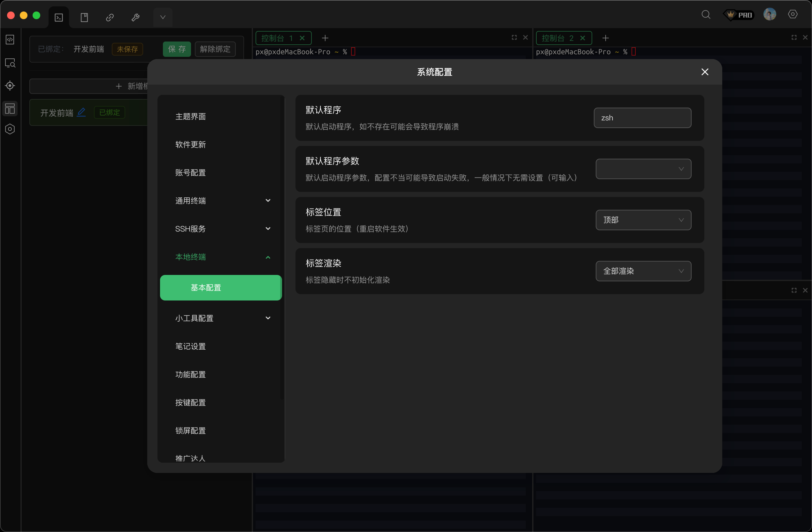Open the code snippet panel in the left sidebar
The width and height of the screenshot is (812, 532).
[x=10, y=40]
